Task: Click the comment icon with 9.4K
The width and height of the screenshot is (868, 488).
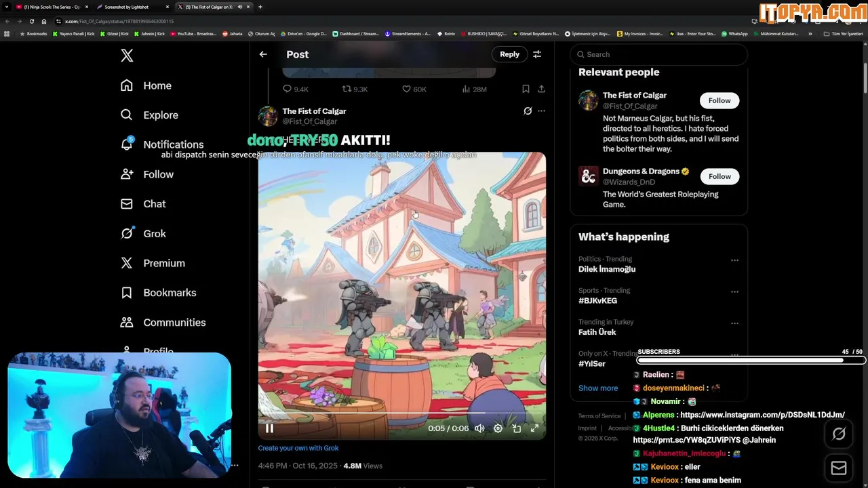Action: [x=287, y=89]
